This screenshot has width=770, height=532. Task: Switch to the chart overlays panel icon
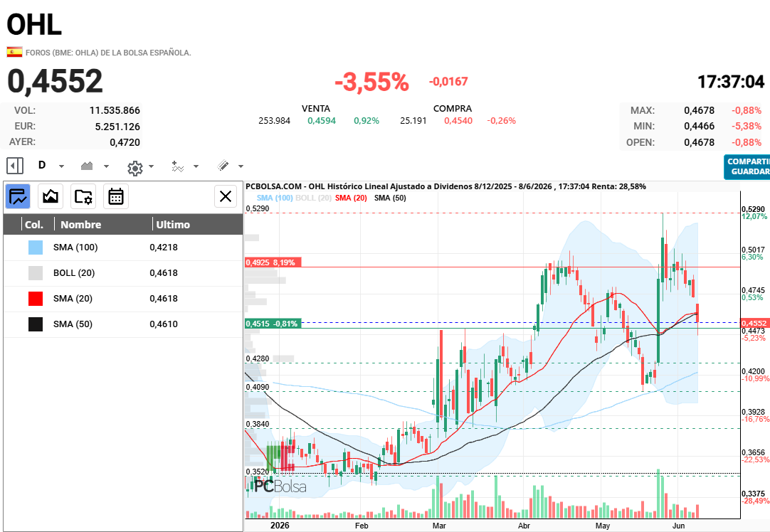51,196
